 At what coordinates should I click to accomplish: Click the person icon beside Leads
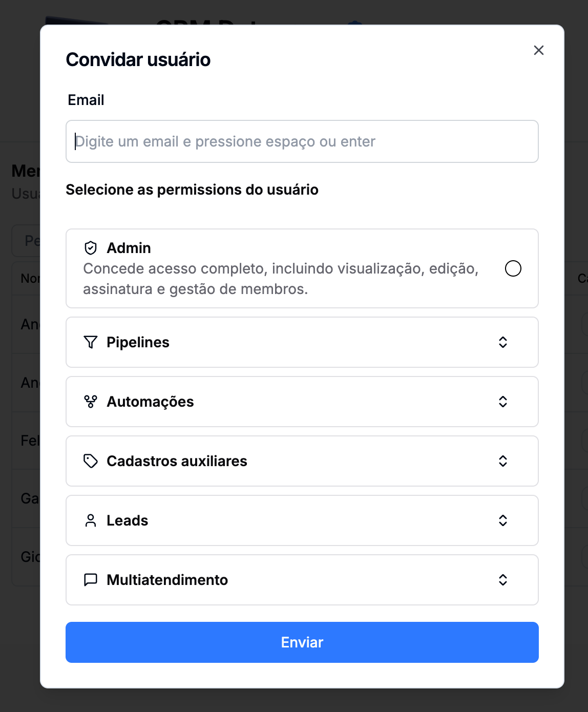click(x=91, y=520)
